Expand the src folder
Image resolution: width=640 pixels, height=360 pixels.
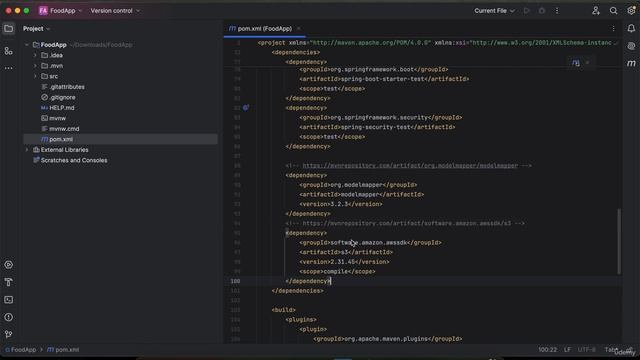pos(35,76)
